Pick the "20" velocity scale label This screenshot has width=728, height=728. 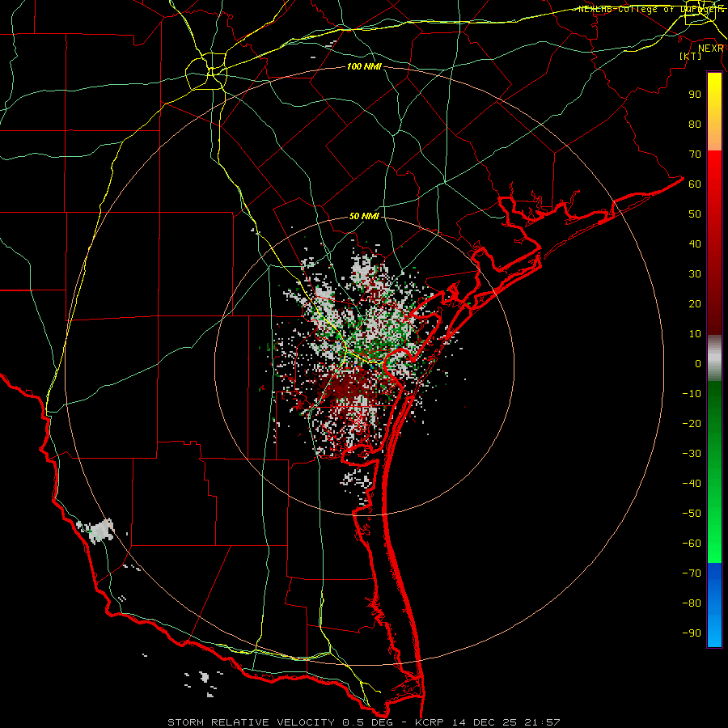click(695, 303)
